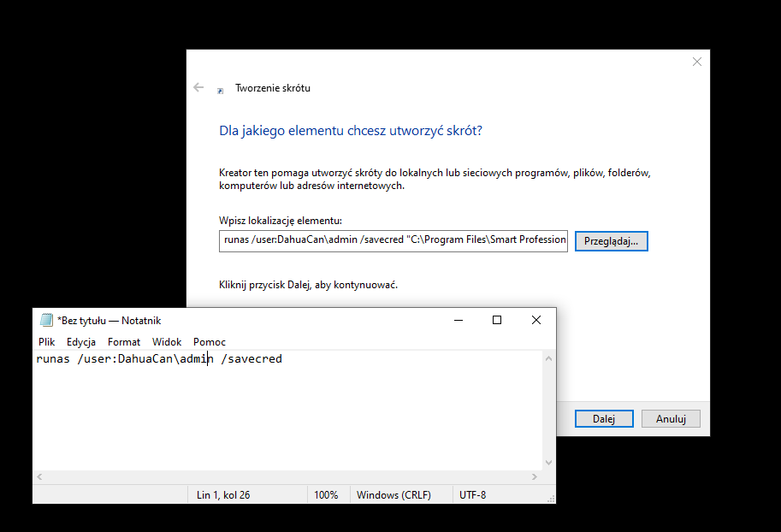Click the Anuluj button in the wizard
This screenshot has height=532, width=781.
pyautogui.click(x=671, y=418)
